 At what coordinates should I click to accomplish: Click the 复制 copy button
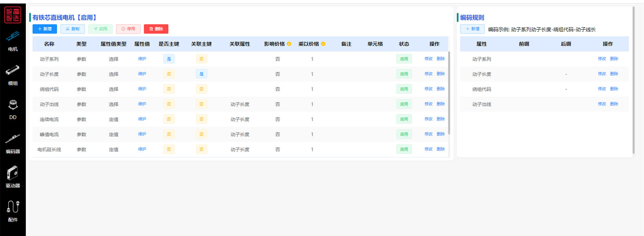tap(72, 29)
